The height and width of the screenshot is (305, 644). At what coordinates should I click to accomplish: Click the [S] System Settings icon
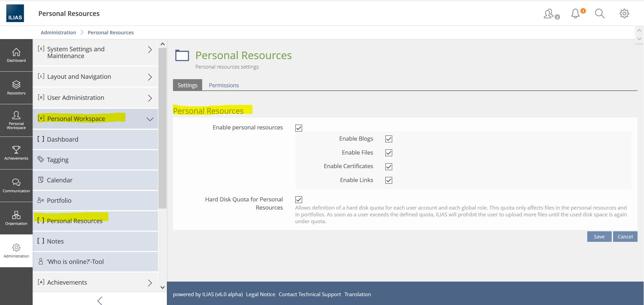tap(41, 49)
